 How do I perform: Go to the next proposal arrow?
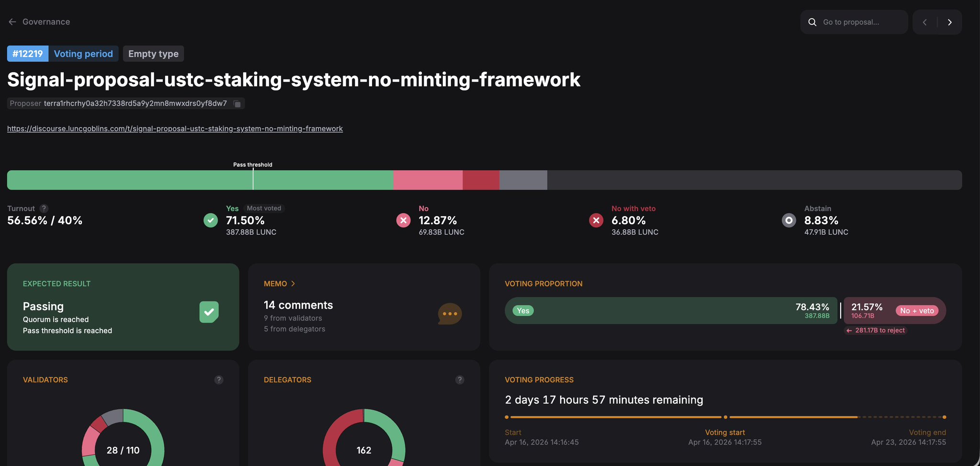click(x=950, y=22)
